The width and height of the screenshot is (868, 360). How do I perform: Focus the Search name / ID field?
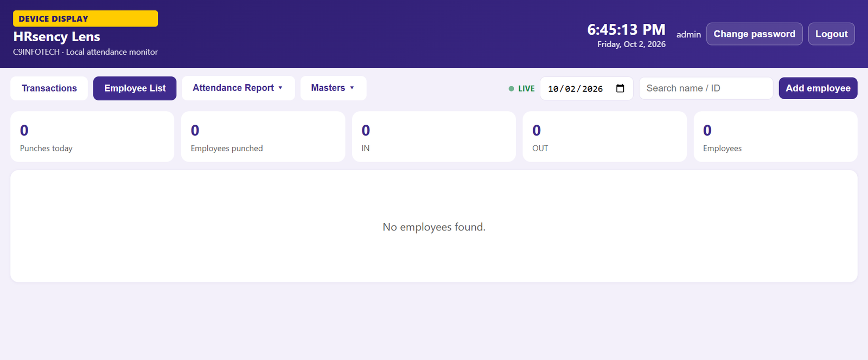[x=706, y=88]
